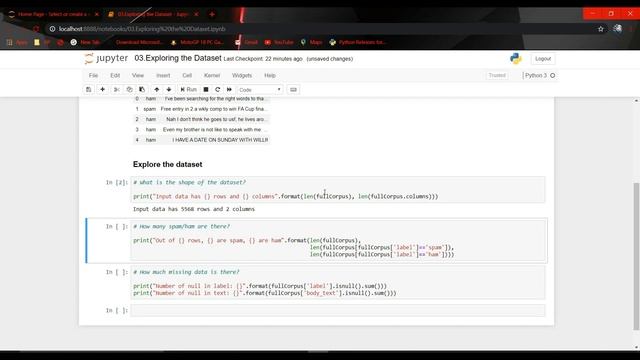Reload the page in browser
This screenshot has width=640, height=360.
36,29
